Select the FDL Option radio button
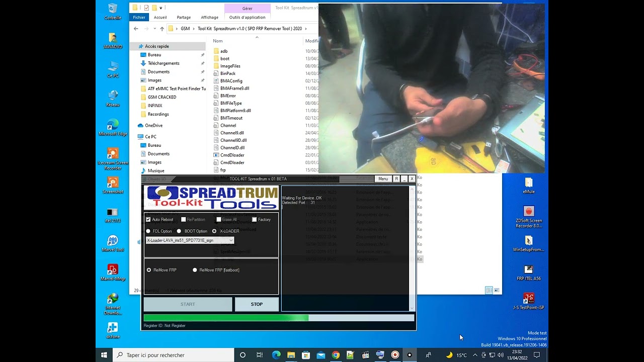This screenshot has height=362, width=644. [148, 231]
